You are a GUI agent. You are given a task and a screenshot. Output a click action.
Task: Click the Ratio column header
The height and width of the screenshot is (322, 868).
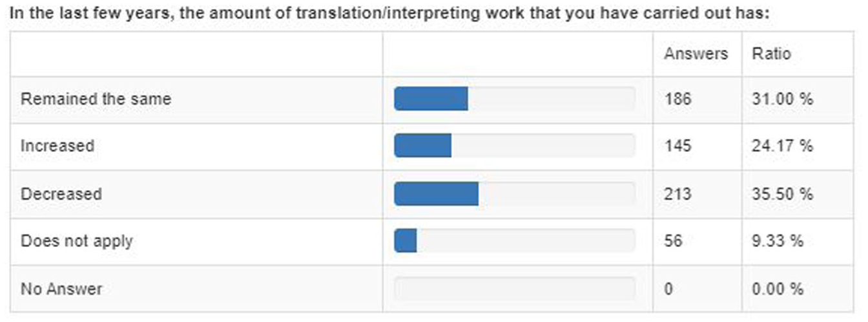(771, 53)
